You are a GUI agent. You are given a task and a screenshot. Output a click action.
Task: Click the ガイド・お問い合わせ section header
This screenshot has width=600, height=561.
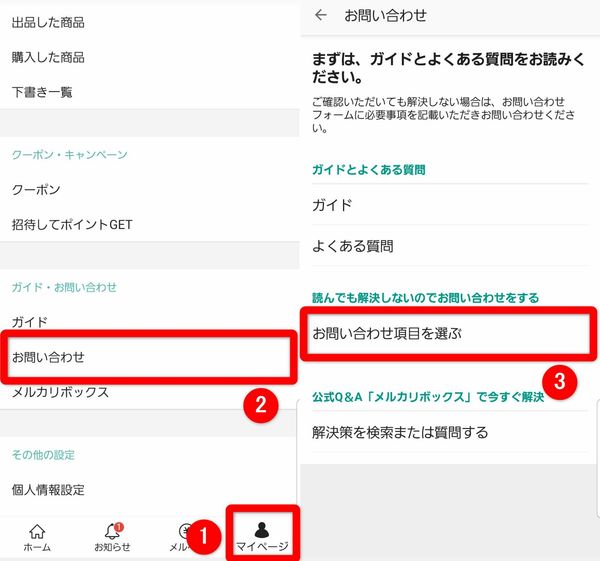pos(64,287)
